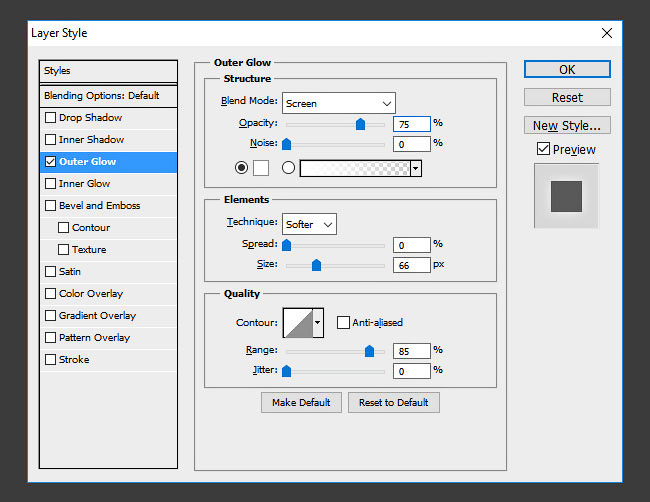
Task: Open the Stroke settings row
Action: (x=108, y=359)
